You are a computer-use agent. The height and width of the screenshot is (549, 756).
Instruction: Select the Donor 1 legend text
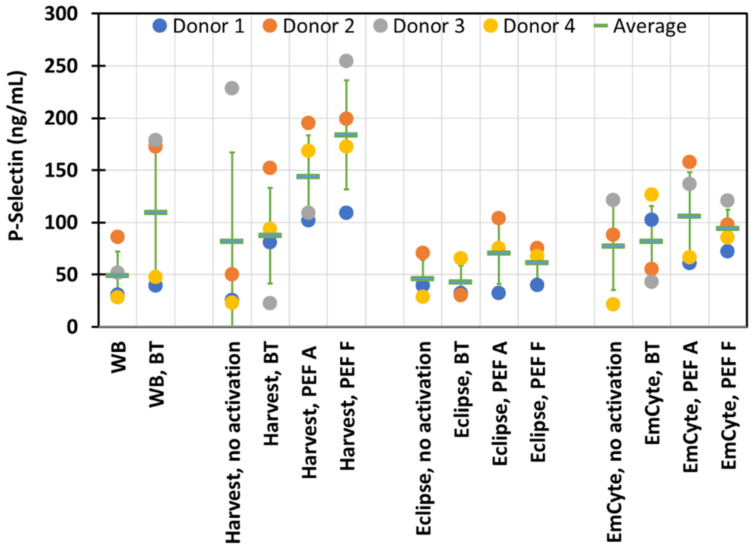[x=208, y=26]
